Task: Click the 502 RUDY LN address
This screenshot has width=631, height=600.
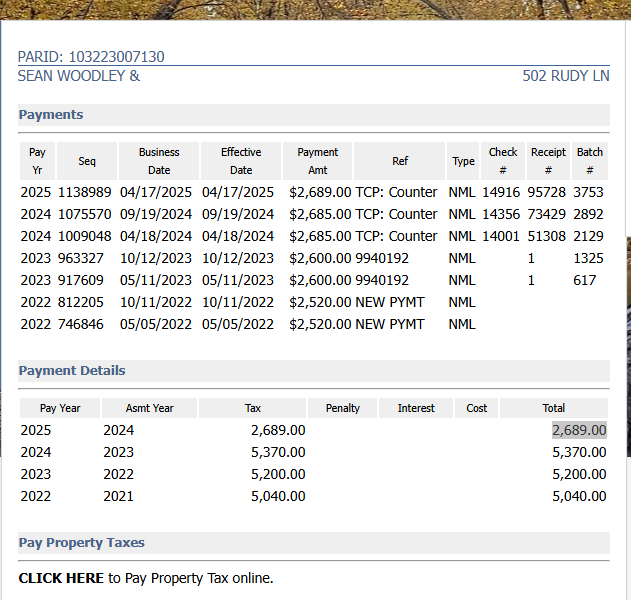Action: coord(565,76)
